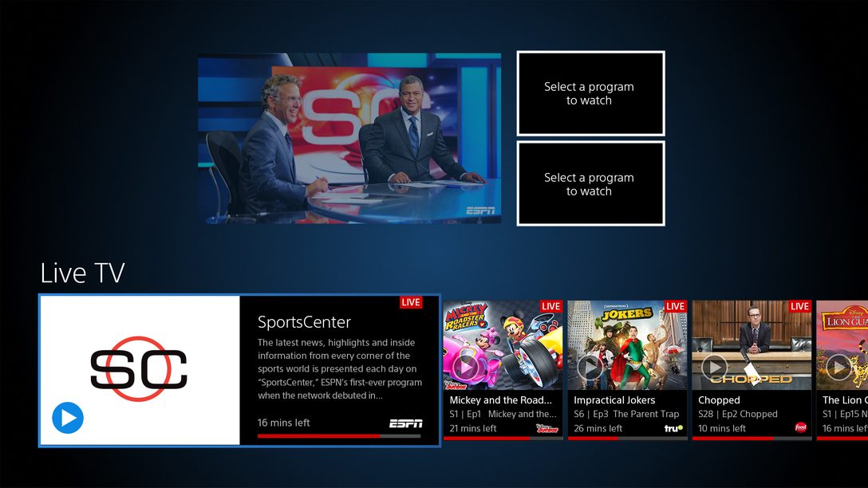Select the truTV logo on Impractical Jokers

pyautogui.click(x=674, y=428)
